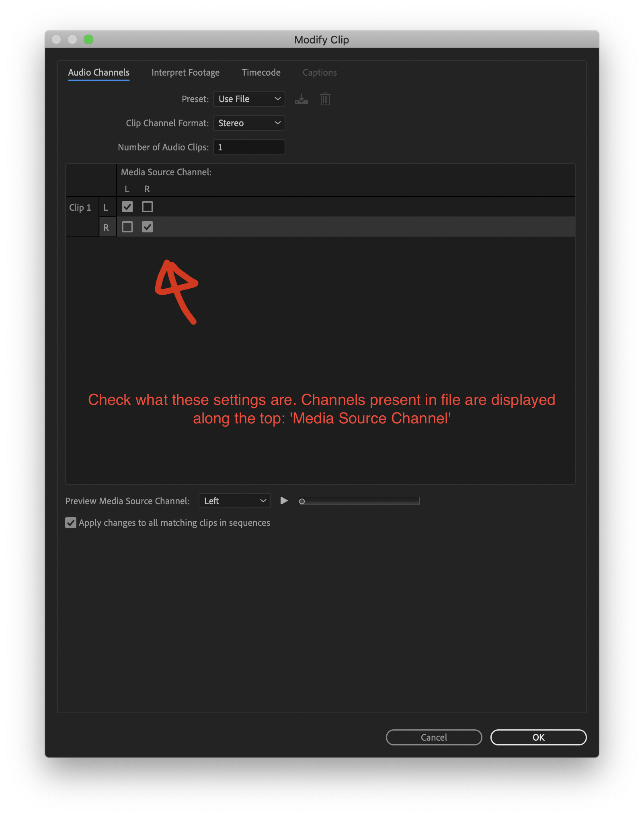Open the Preview Media Source Channel dropdown

(x=234, y=501)
